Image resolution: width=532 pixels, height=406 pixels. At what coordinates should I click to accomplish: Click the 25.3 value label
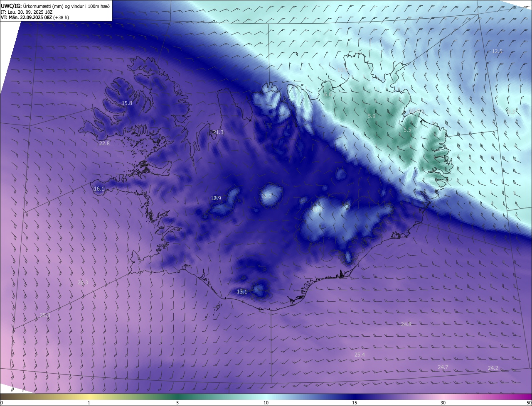click(45, 315)
